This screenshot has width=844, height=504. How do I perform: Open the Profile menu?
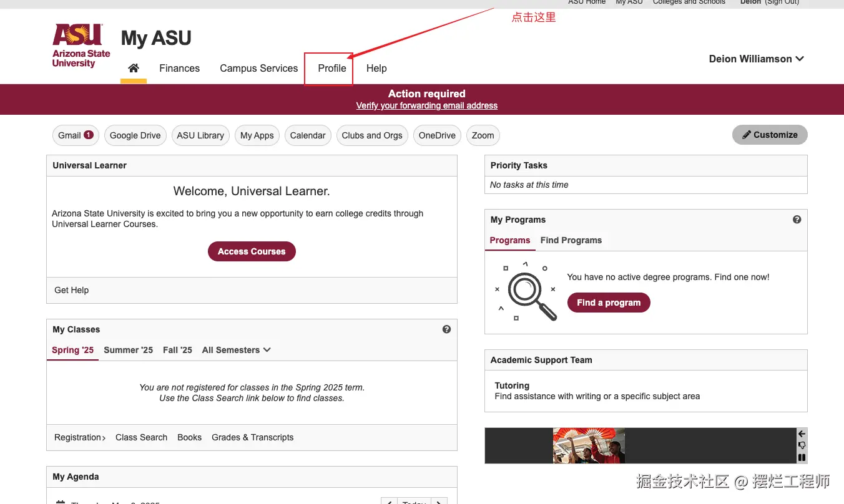pos(332,68)
